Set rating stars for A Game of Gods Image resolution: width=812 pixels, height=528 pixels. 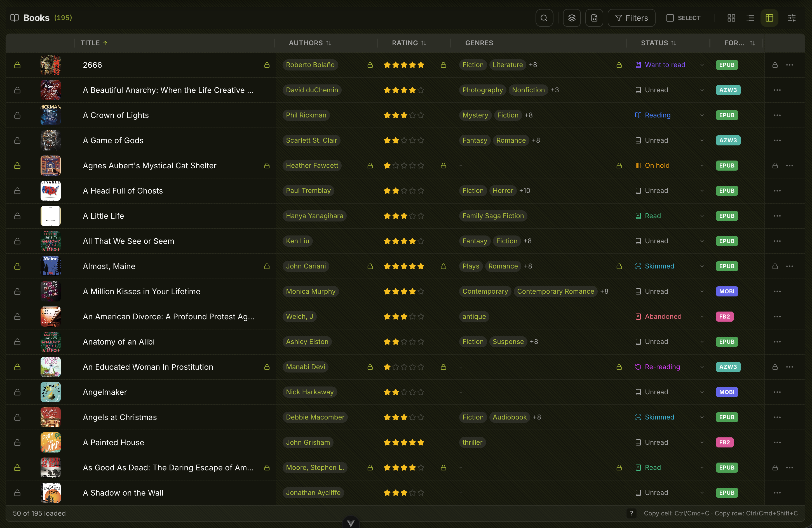tap(404, 140)
